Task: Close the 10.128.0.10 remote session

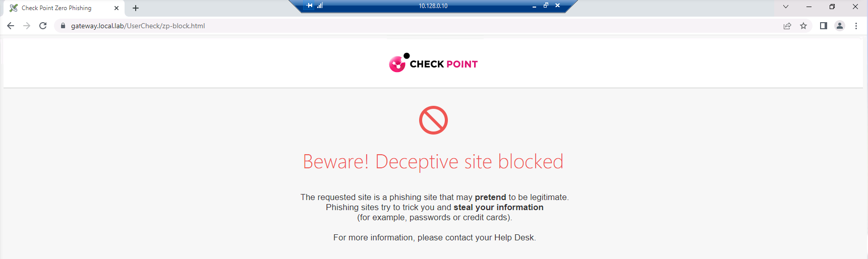Action: [557, 6]
